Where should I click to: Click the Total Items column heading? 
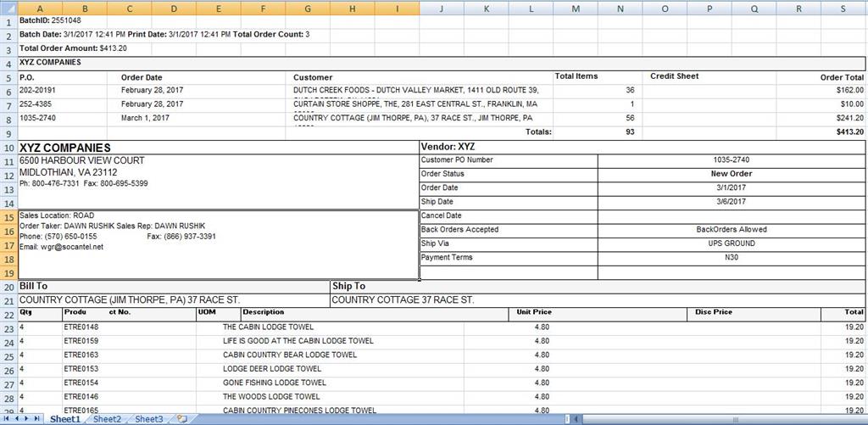coord(576,75)
